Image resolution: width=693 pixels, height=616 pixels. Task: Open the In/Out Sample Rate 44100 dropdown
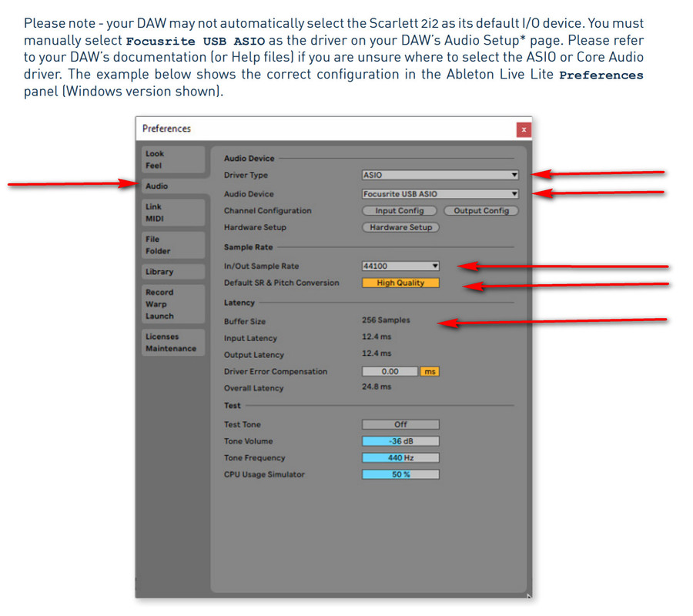point(400,266)
